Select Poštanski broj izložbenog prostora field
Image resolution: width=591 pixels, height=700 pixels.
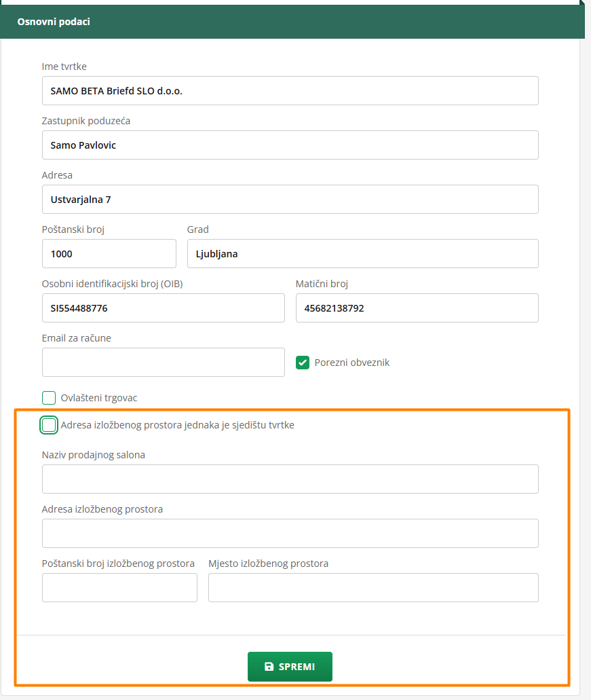[x=119, y=587]
